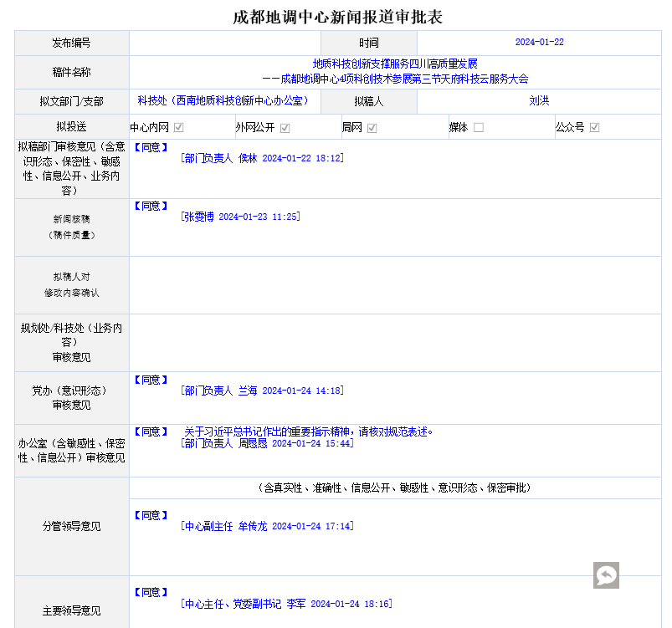
Task: Click the drafter name 刘洪
Action: point(539,101)
